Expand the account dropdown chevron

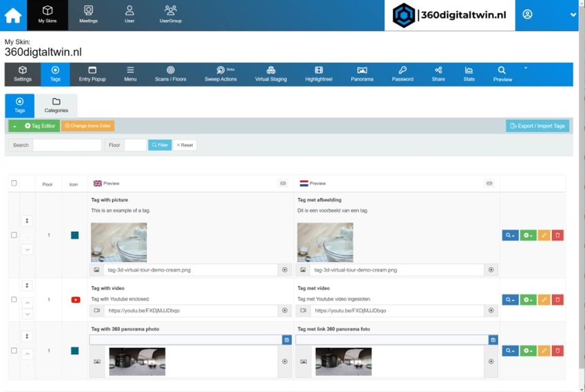573,15
